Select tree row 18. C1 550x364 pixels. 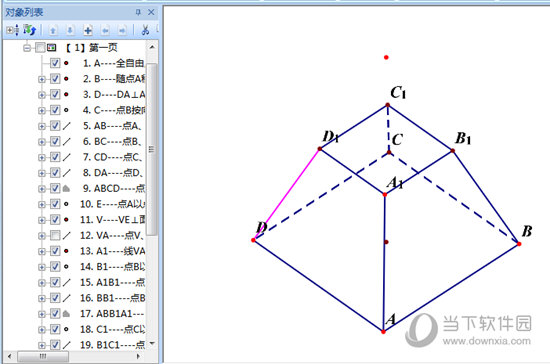click(112, 329)
